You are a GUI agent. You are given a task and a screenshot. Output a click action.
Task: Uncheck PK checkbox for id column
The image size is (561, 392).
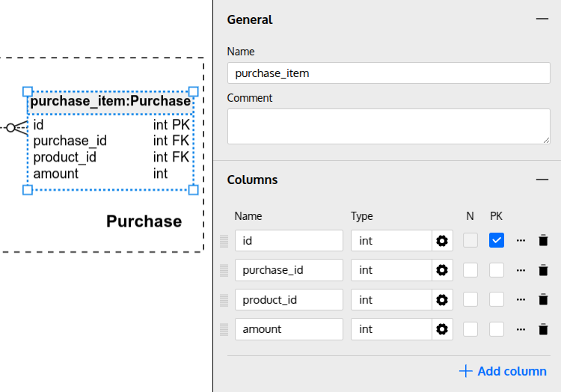(497, 240)
